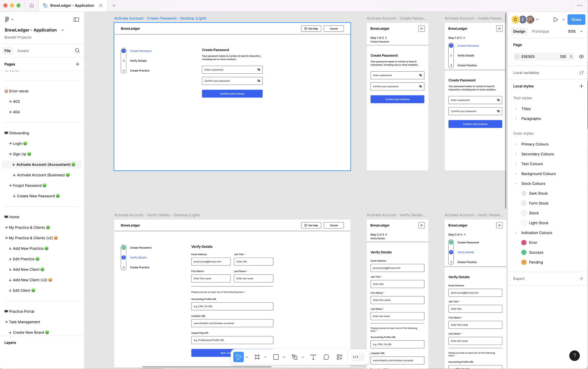The height and width of the screenshot is (369, 588).
Task: Open the Actions components tool
Action: pyautogui.click(x=339, y=357)
